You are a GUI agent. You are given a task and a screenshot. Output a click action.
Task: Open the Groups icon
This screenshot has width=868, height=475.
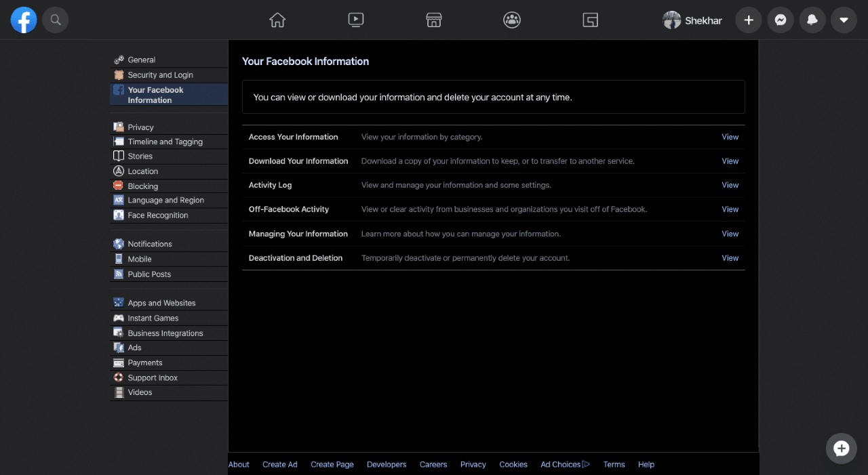512,20
